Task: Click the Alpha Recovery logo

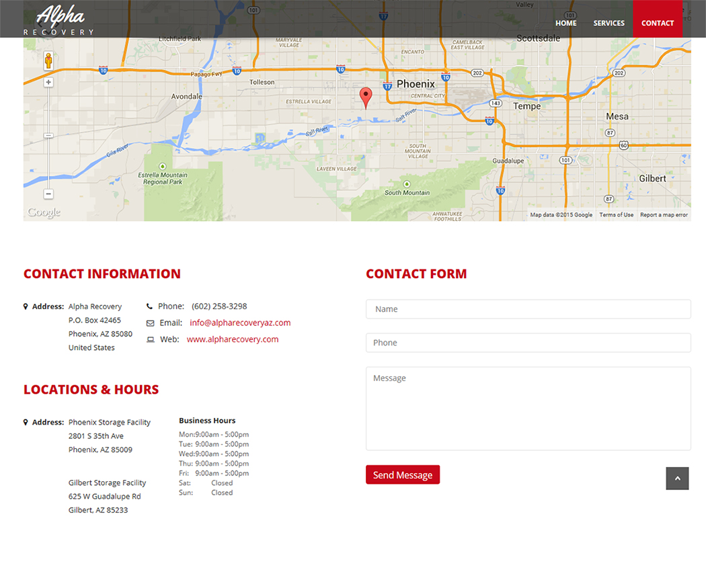Action: [59, 19]
